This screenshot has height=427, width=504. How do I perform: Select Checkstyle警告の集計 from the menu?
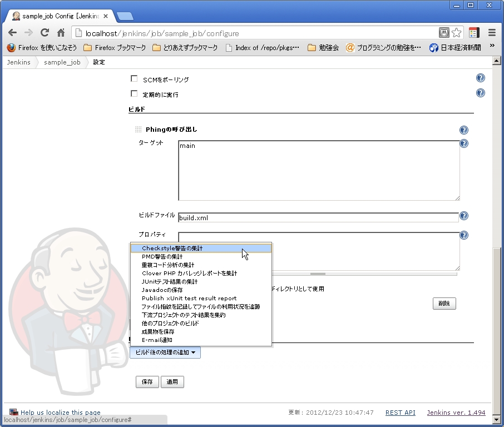tap(201, 249)
